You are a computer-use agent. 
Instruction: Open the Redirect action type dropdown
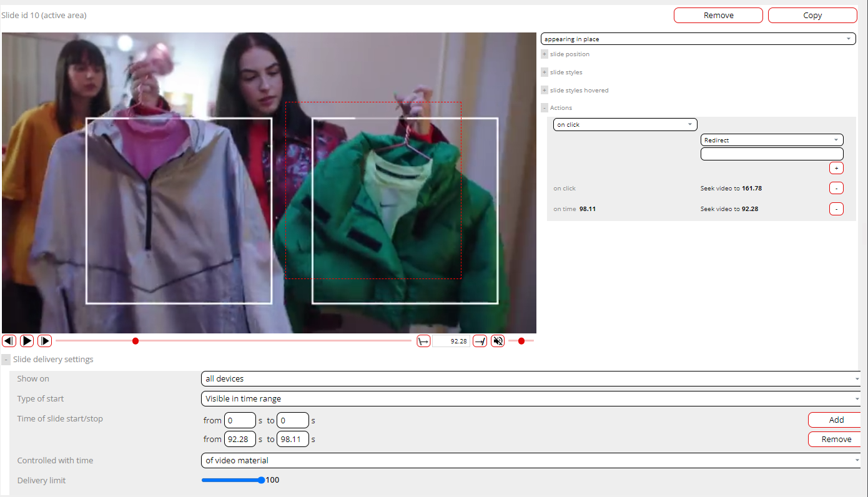point(771,140)
